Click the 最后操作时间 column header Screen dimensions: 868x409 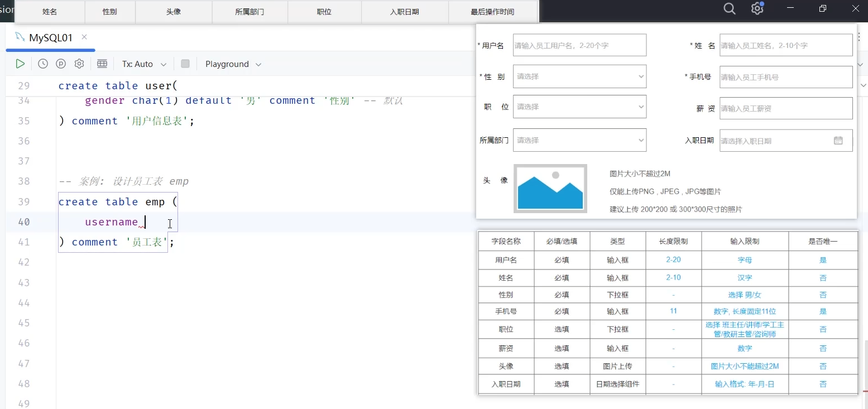pos(492,12)
